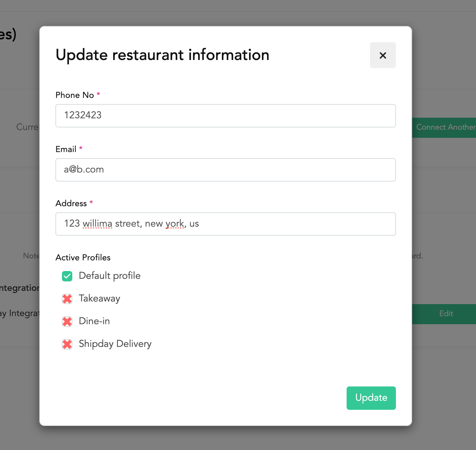476x450 pixels.
Task: Toggle the Dine-in profile checkbox
Action: click(67, 322)
